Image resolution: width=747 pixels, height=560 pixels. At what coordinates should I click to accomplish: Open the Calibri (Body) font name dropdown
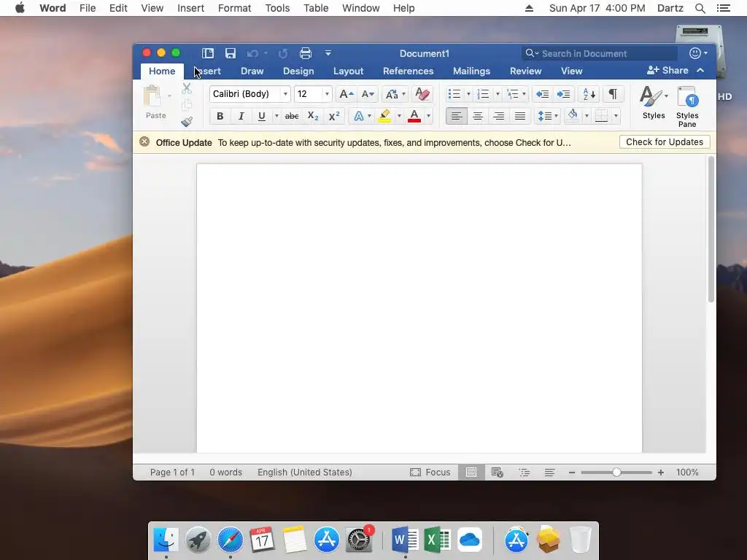click(x=285, y=94)
